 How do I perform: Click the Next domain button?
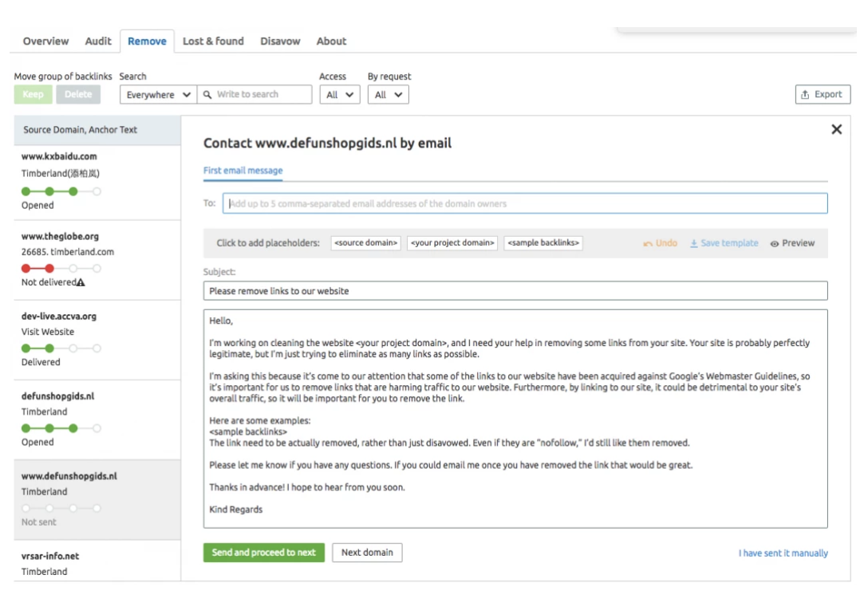pos(367,553)
